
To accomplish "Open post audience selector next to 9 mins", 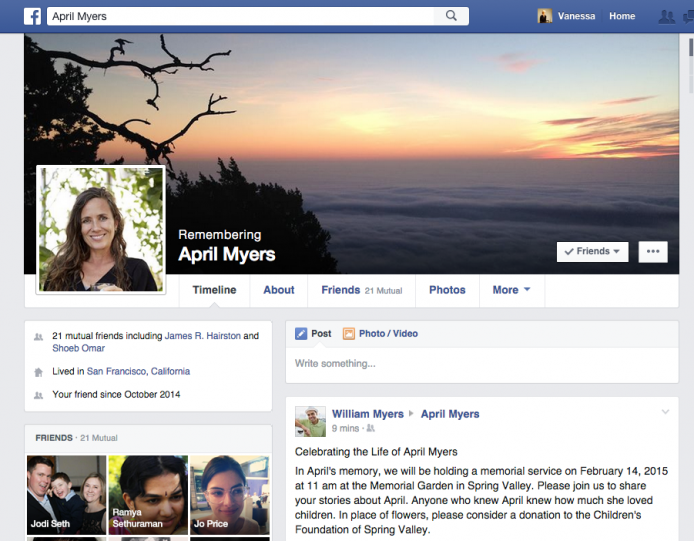I will pyautogui.click(x=371, y=428).
